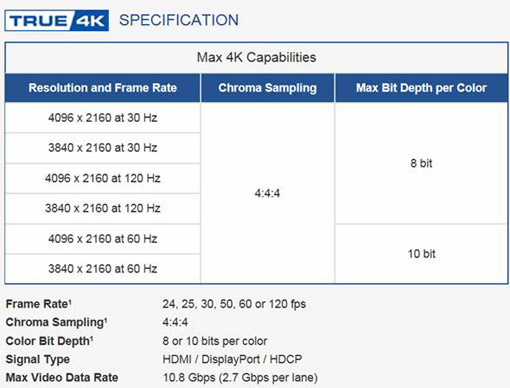Click the SPECIFICATION heading text
Viewport: 510px width, 388px height.
point(179,20)
